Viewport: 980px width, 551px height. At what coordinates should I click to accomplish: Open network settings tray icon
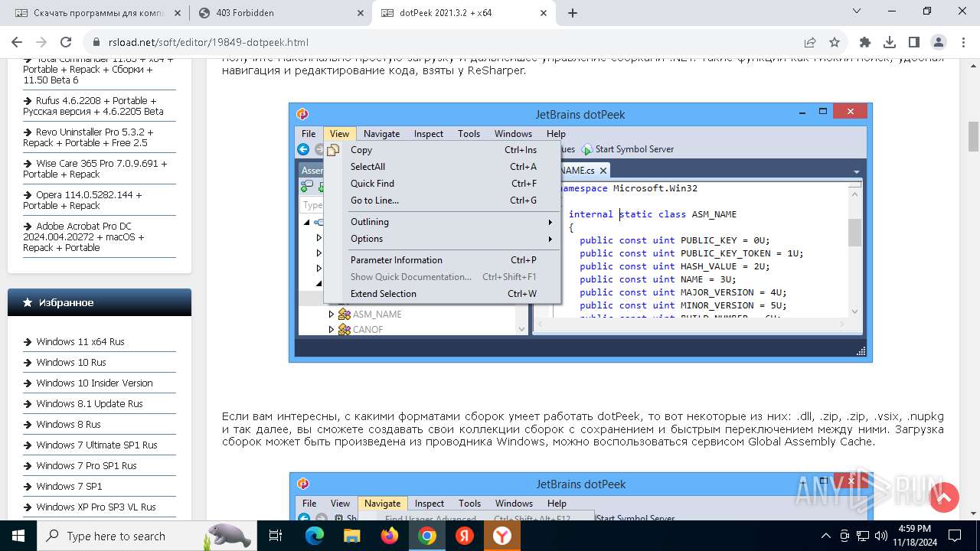(863, 536)
